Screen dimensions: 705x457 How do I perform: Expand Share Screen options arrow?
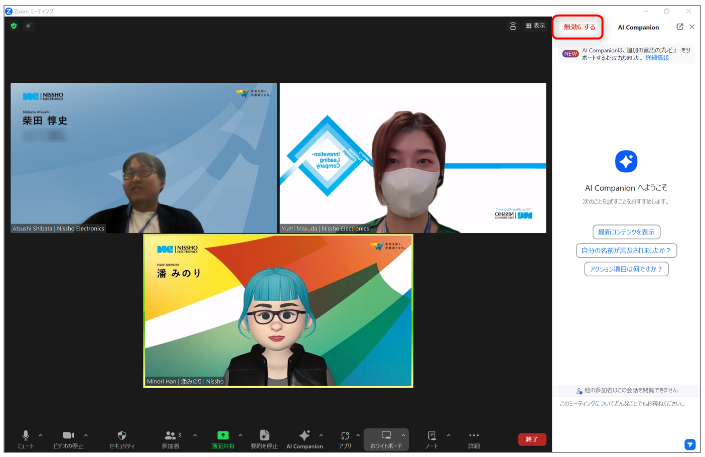240,435
